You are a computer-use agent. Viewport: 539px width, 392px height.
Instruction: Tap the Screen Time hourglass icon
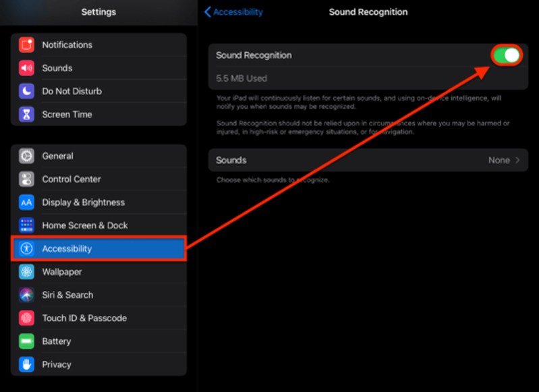(26, 115)
